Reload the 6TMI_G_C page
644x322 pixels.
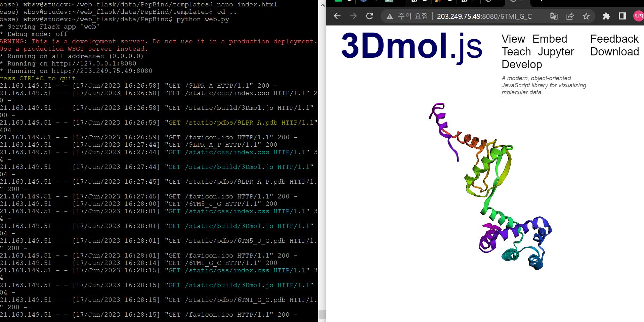click(x=370, y=16)
